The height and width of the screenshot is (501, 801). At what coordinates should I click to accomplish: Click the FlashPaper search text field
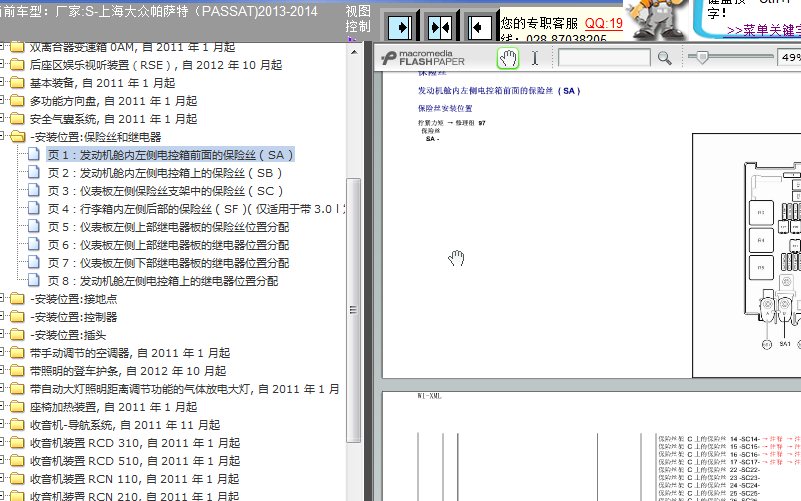click(x=604, y=58)
